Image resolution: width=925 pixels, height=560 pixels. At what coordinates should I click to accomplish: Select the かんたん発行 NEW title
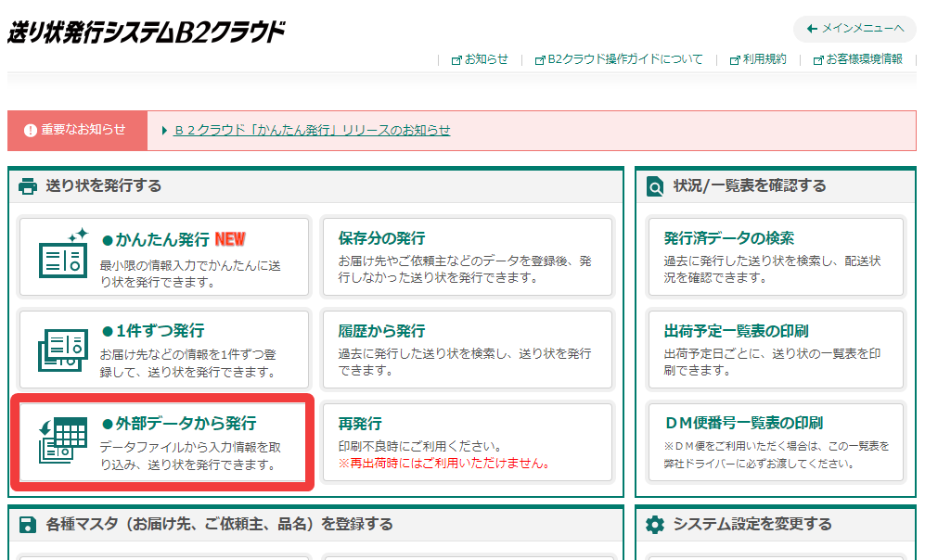pos(174,240)
